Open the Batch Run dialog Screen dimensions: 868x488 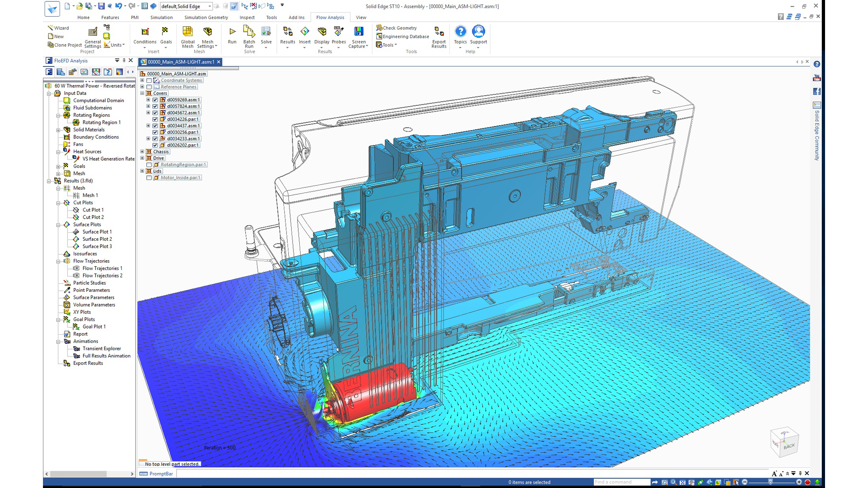pos(249,37)
